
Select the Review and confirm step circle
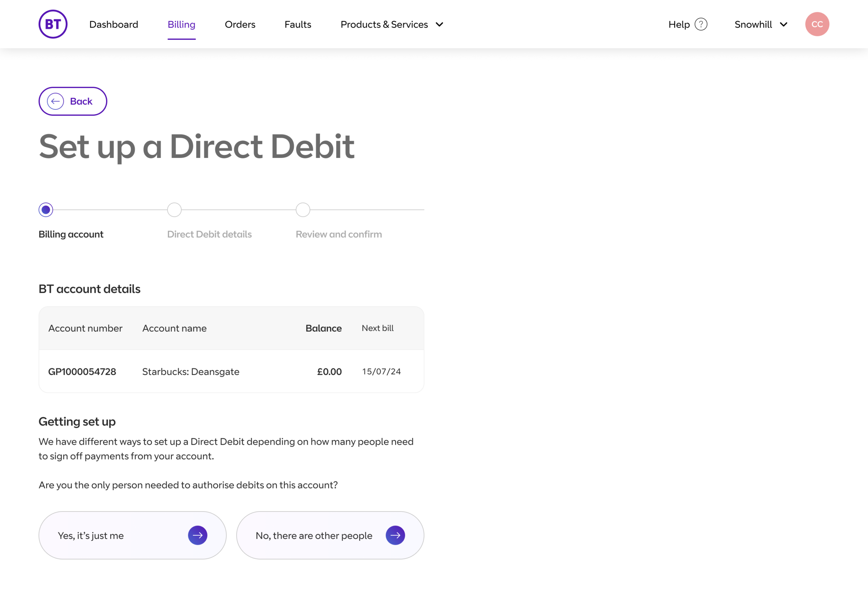[x=303, y=210]
